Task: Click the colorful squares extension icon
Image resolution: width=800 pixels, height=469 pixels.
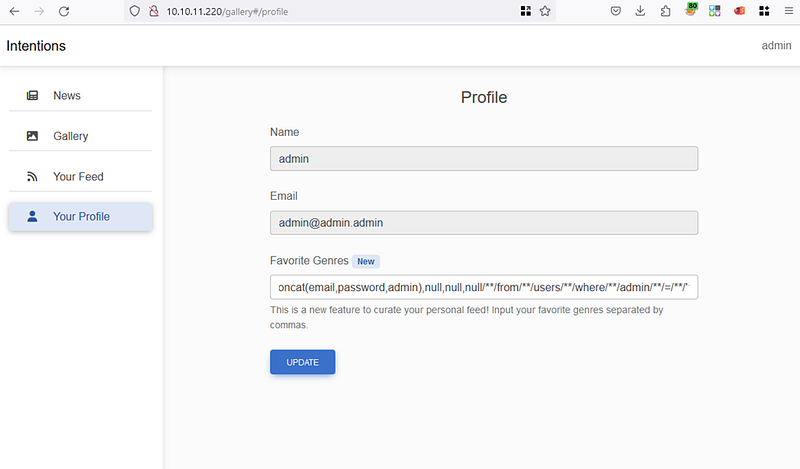Action: tap(714, 11)
